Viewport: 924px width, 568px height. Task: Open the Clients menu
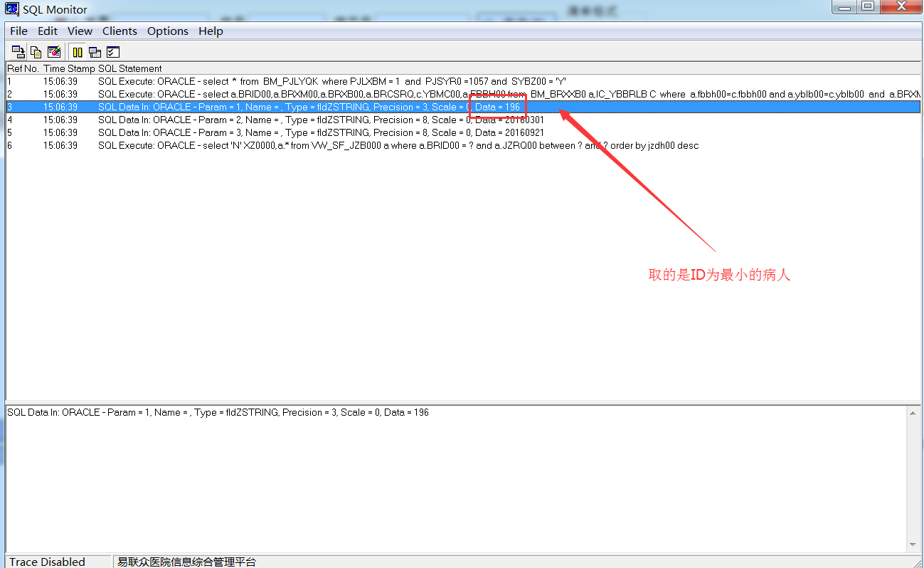[x=120, y=31]
